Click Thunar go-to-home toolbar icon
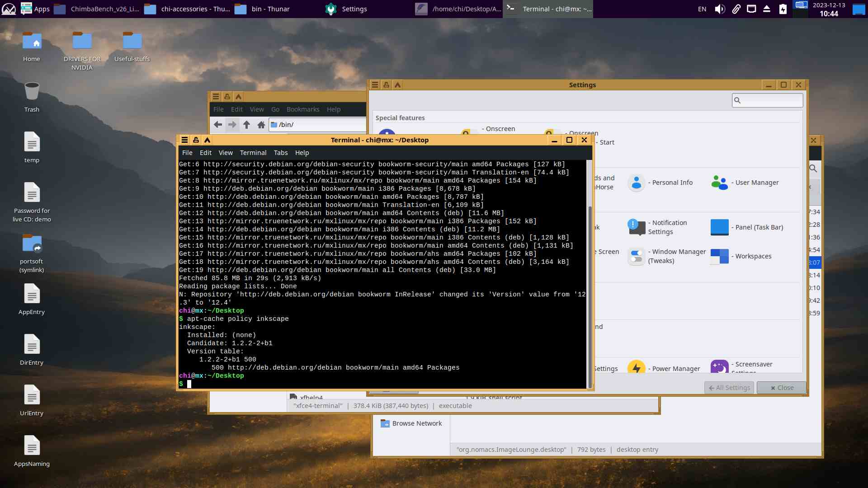 [261, 125]
